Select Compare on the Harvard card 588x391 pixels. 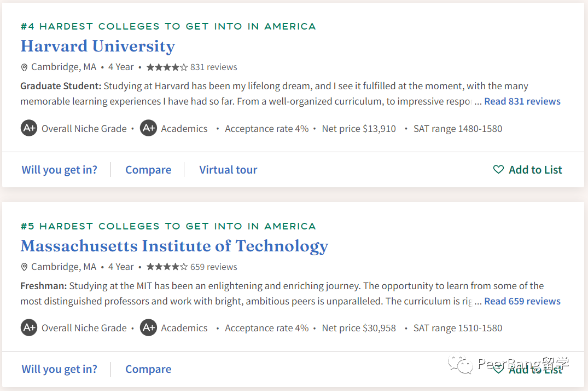[148, 170]
